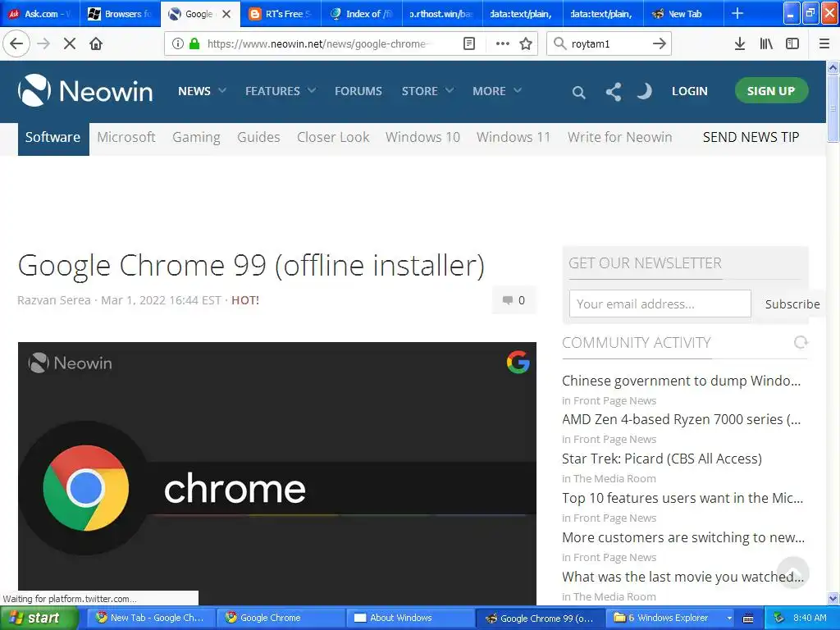Close the active Google tab
Image resolution: width=840 pixels, height=630 pixels.
(226, 14)
